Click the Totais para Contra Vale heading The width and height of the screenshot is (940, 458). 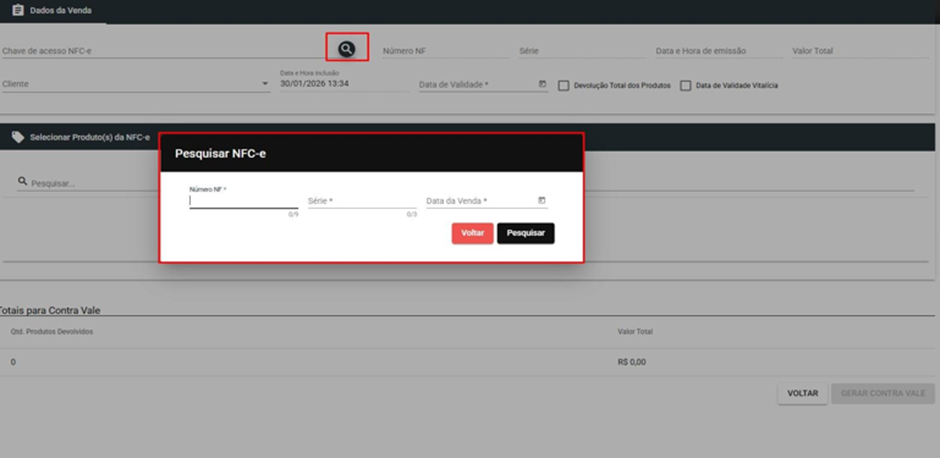(x=49, y=311)
